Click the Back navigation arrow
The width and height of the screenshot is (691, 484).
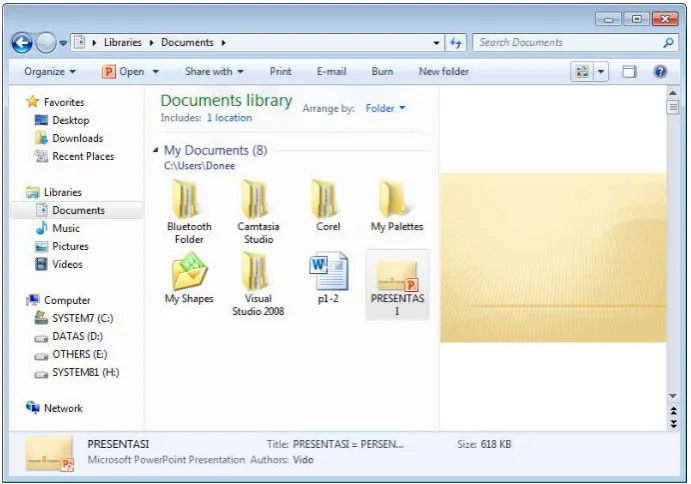22,43
